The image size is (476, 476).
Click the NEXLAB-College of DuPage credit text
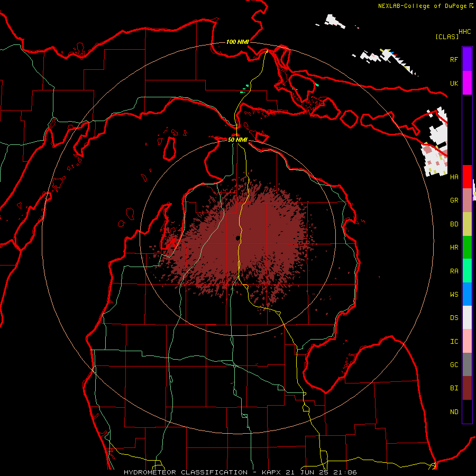pos(422,6)
